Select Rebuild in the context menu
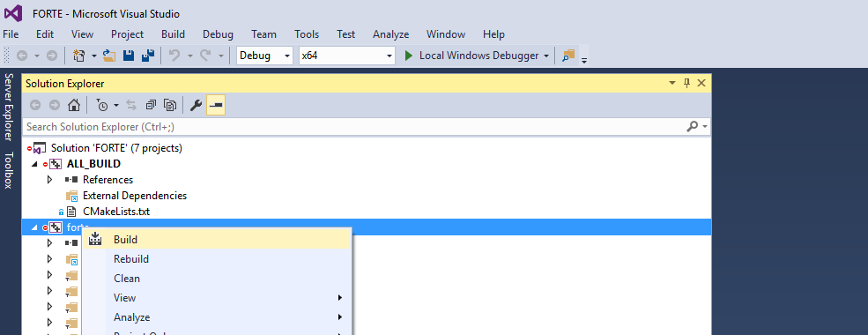868x335 pixels. [217, 259]
